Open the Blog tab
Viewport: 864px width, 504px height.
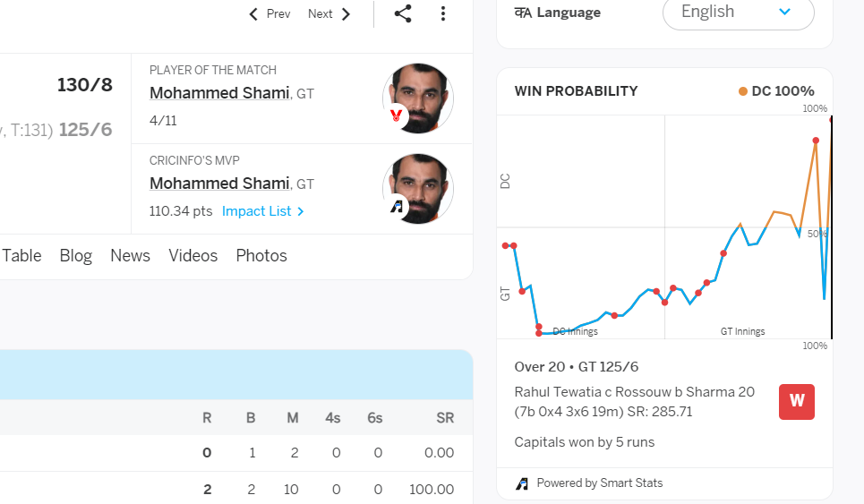tap(75, 255)
